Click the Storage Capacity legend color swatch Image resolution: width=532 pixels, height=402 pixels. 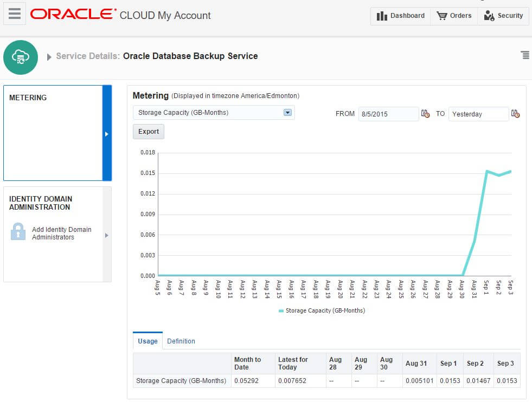[281, 311]
